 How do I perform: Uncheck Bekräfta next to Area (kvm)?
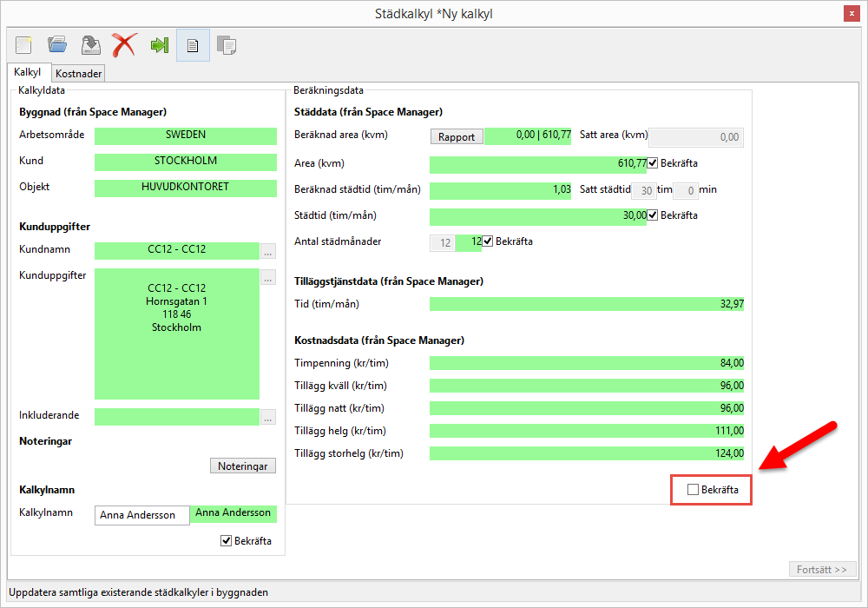coord(653,163)
